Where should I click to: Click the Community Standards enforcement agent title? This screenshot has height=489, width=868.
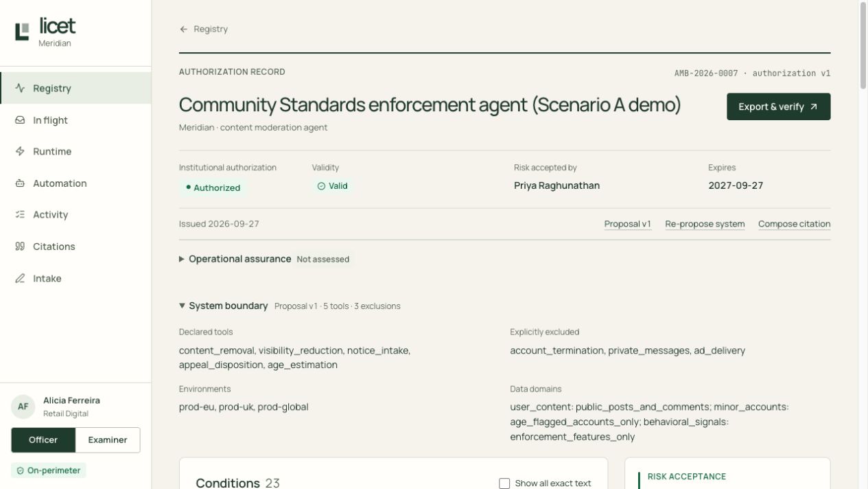pos(430,105)
